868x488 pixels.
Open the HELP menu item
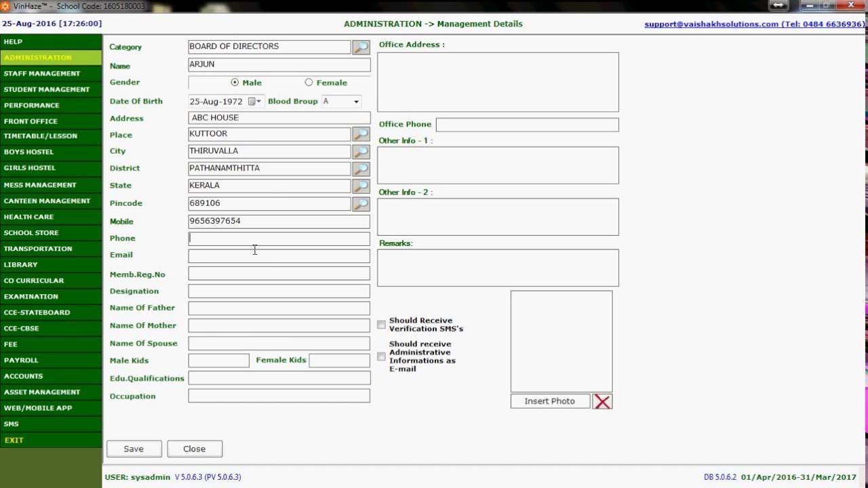(51, 41)
